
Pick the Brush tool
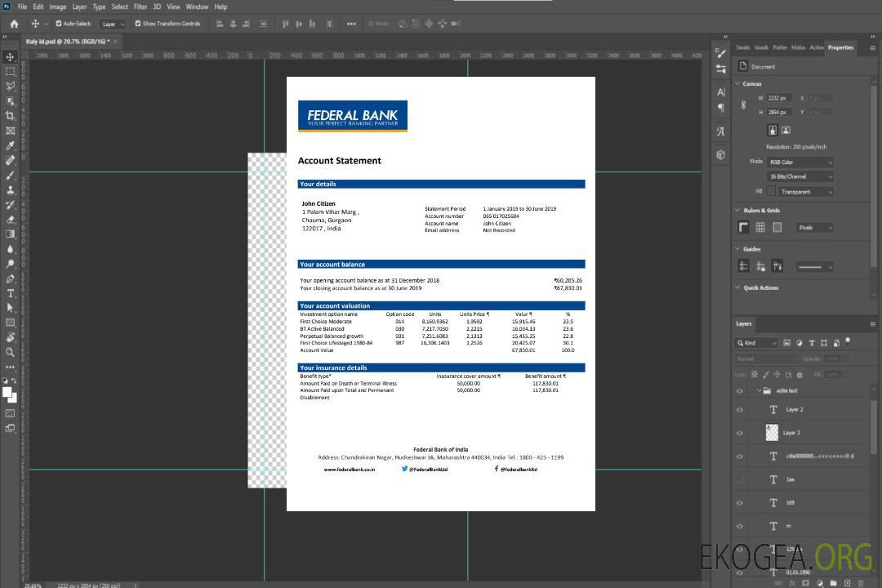pyautogui.click(x=10, y=175)
